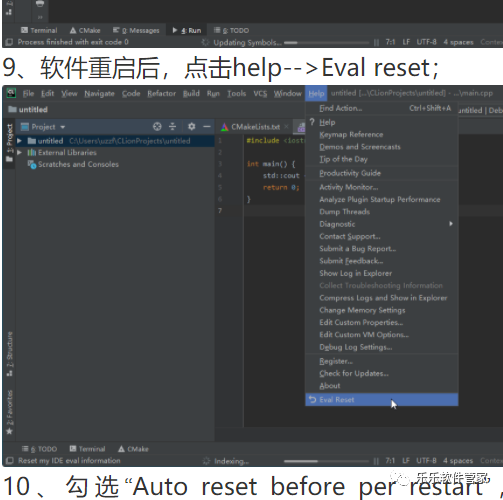Open Messages tab in upper IDE window
Screen dimensions: 503x500
pyautogui.click(x=136, y=30)
